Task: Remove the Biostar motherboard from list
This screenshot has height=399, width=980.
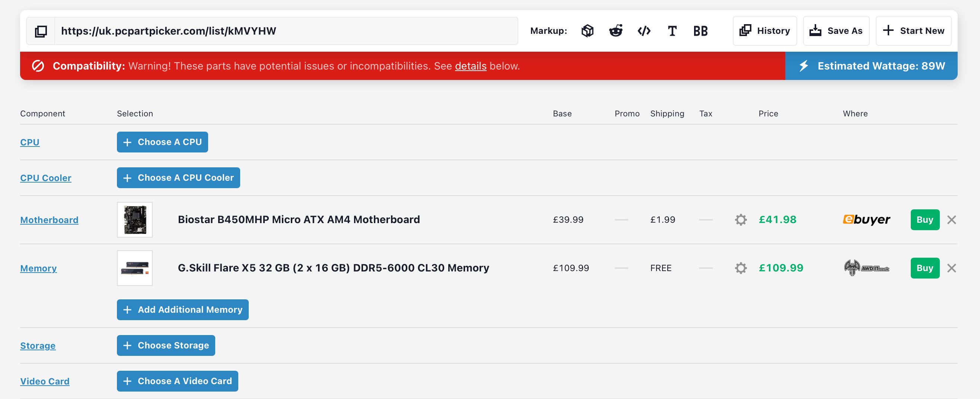Action: (x=951, y=220)
